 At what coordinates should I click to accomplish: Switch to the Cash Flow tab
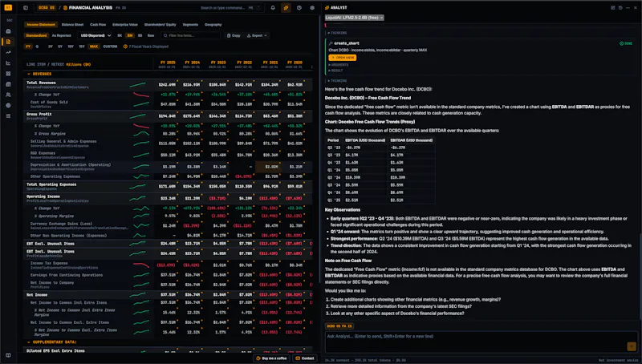(x=98, y=25)
